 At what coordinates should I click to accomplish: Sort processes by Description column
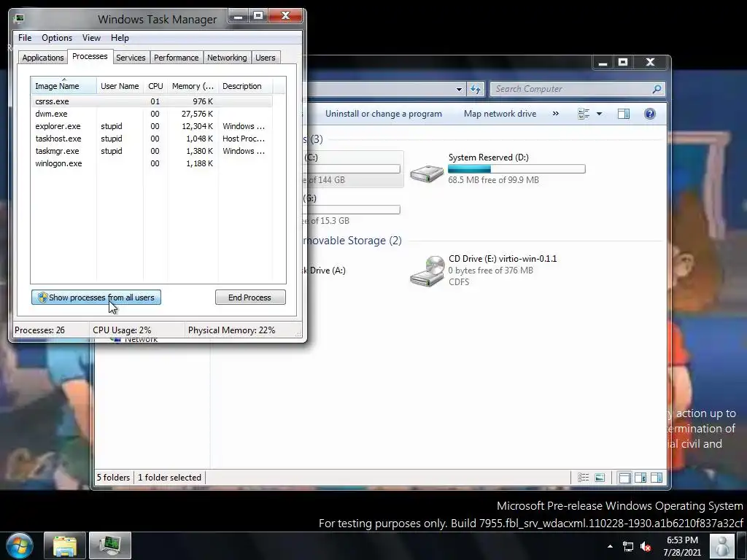click(245, 86)
